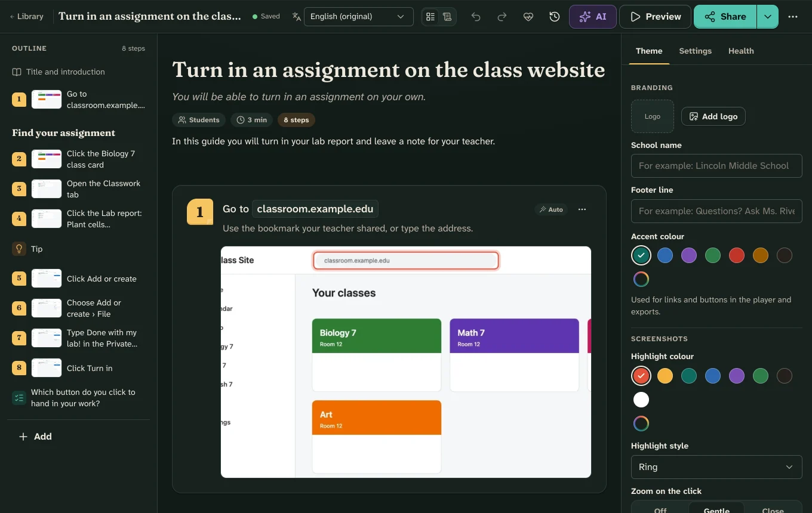Select the Tip item in the outline
This screenshot has width=812, height=513.
coord(78,249)
